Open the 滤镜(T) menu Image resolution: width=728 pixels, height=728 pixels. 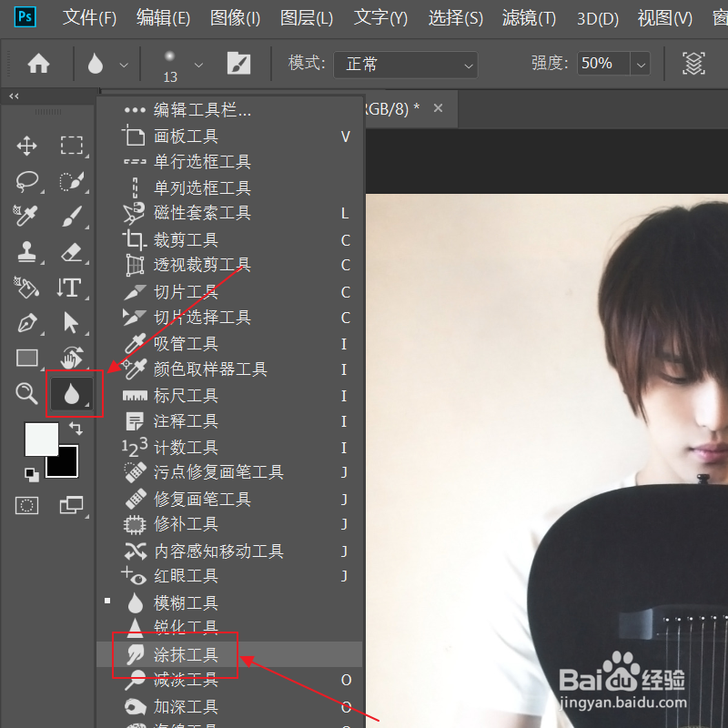529,18
